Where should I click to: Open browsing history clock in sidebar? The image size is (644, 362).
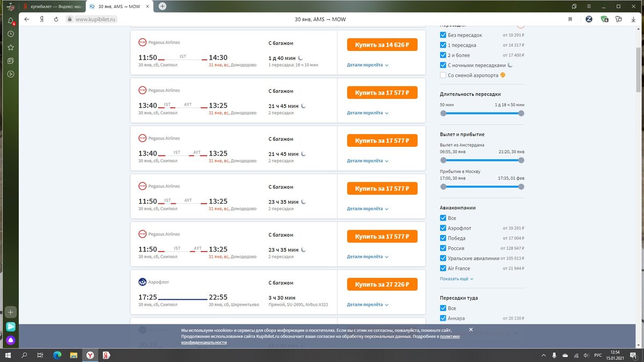coord(11,34)
